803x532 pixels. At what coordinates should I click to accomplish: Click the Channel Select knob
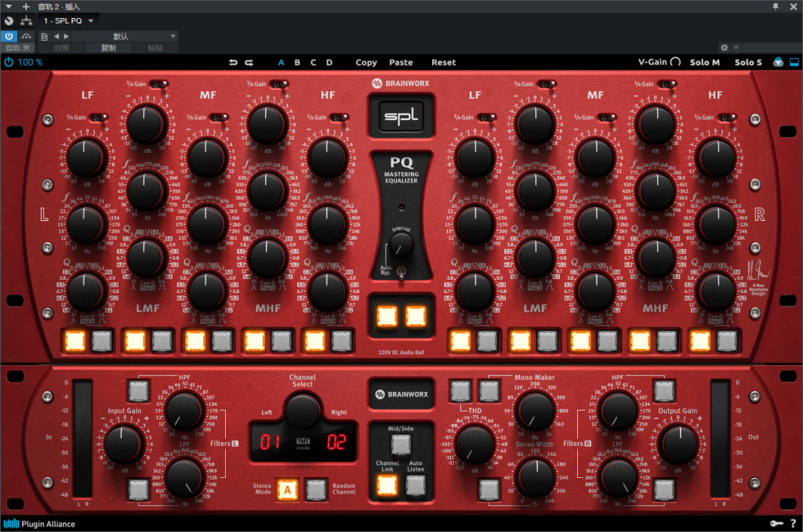[303, 411]
